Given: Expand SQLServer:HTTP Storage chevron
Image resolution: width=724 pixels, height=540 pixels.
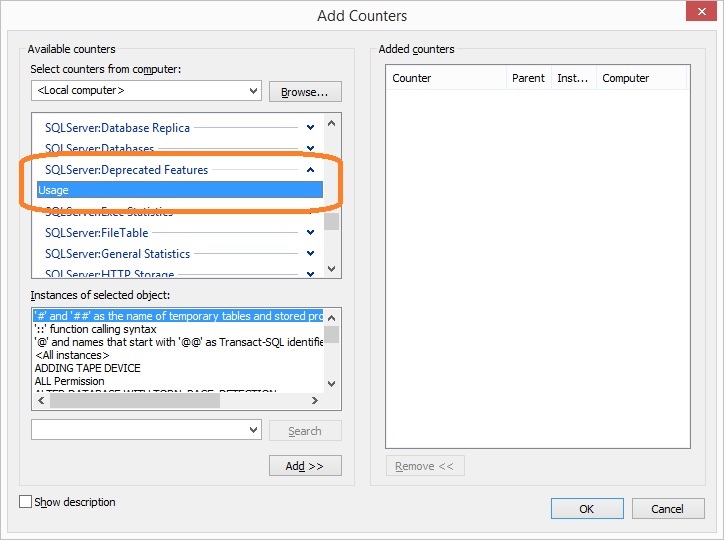Looking at the screenshot, I should [310, 274].
